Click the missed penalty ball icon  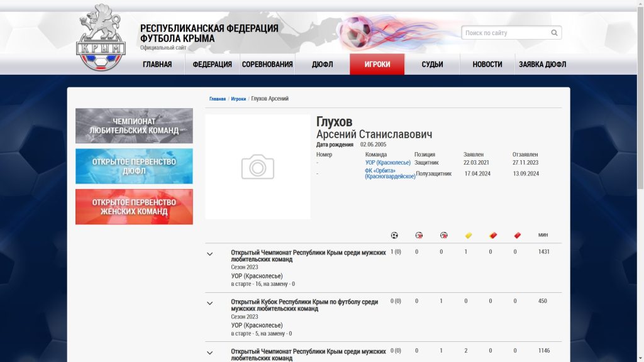pyautogui.click(x=419, y=236)
